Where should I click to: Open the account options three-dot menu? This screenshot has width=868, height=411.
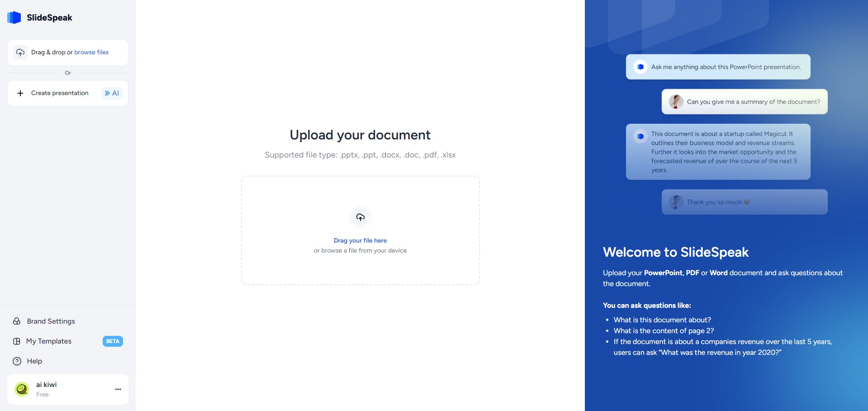click(118, 389)
